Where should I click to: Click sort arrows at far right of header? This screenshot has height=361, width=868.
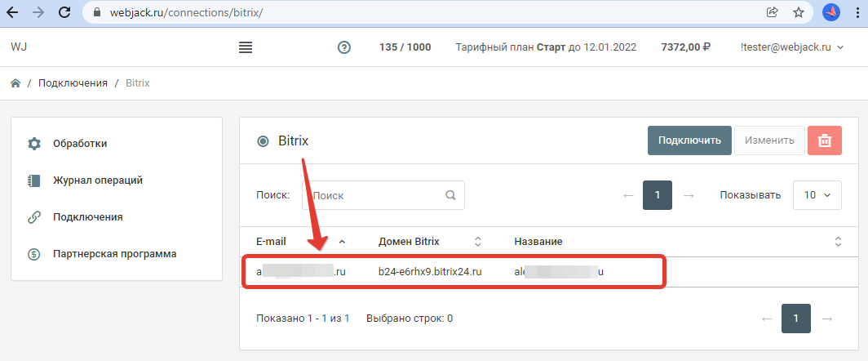coord(838,241)
